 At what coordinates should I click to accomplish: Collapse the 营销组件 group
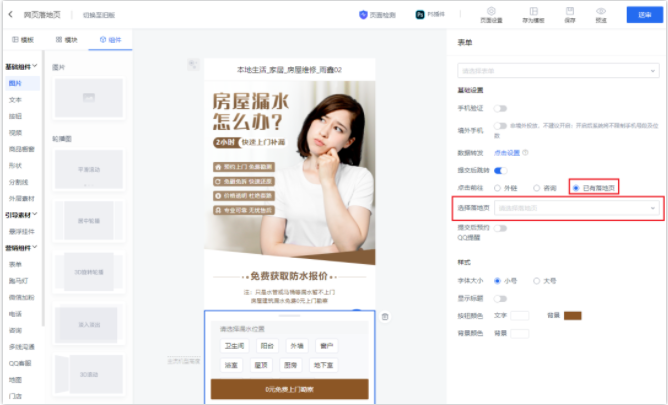21,247
